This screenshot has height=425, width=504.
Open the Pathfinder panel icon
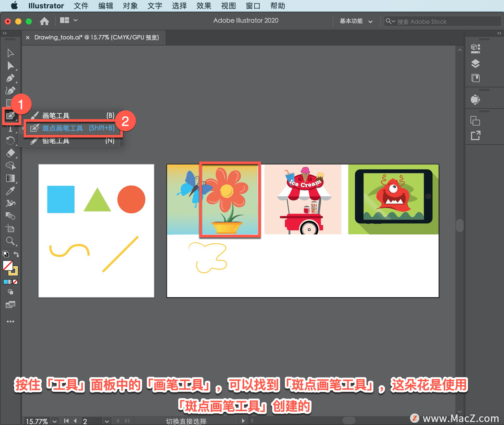[475, 121]
